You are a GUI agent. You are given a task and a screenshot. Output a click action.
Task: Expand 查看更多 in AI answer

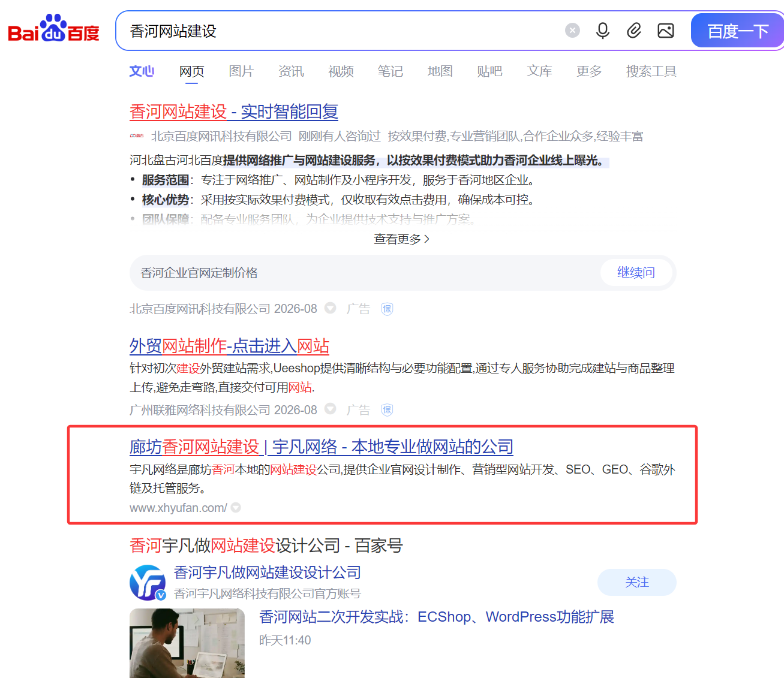pos(402,239)
